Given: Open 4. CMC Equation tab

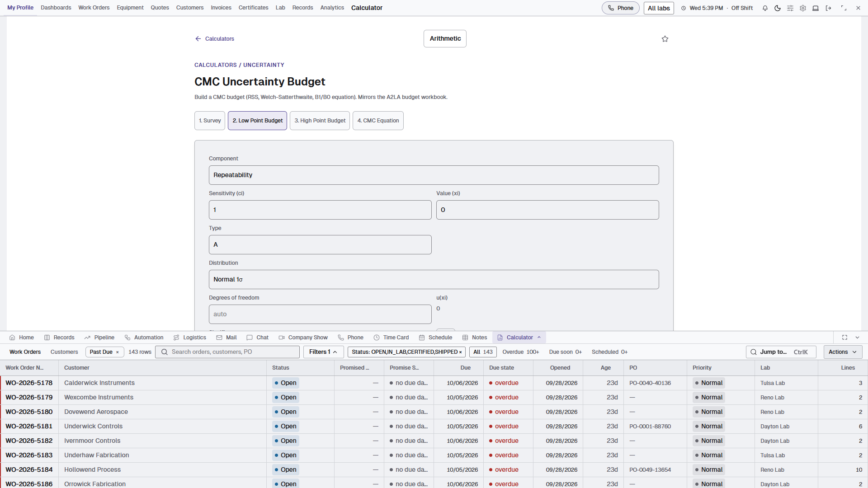Looking at the screenshot, I should [x=378, y=121].
